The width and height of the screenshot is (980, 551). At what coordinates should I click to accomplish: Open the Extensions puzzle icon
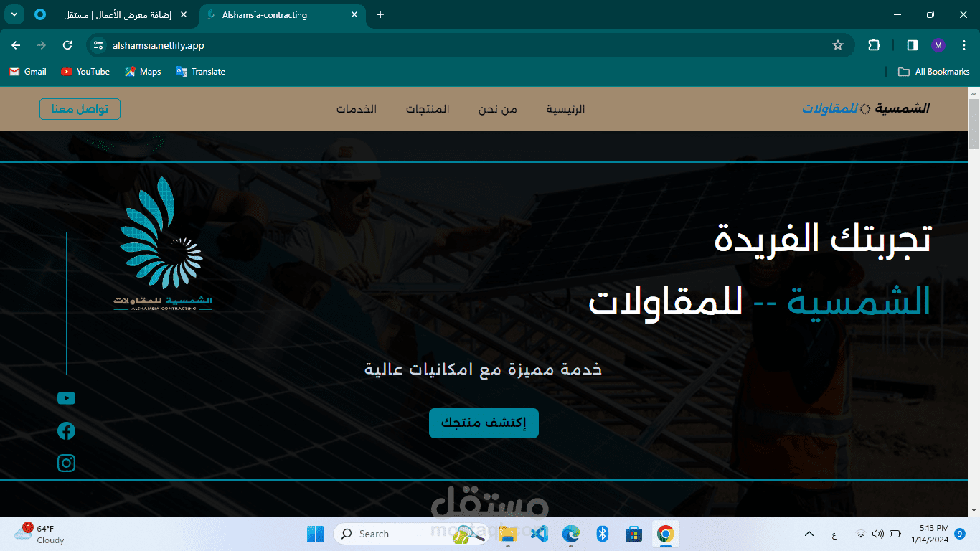click(x=874, y=45)
